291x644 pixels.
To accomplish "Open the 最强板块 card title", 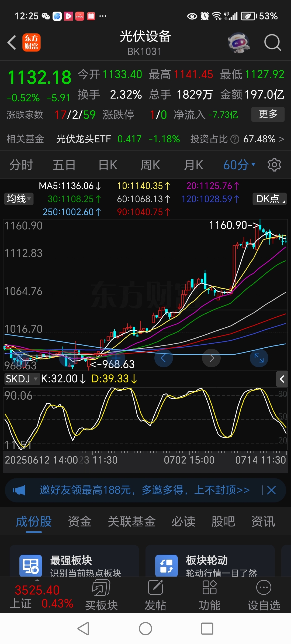I will 71,560.
